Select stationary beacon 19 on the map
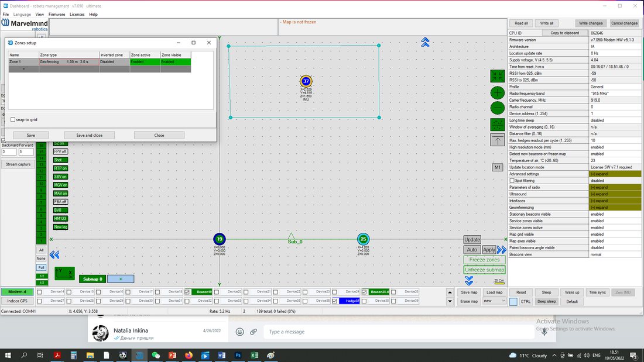 pyautogui.click(x=220, y=239)
